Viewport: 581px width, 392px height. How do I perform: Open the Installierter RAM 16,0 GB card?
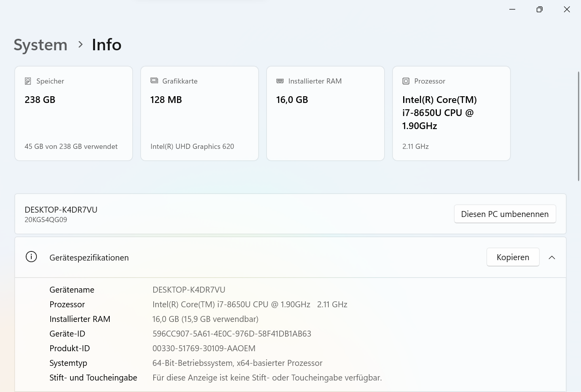[x=326, y=113]
